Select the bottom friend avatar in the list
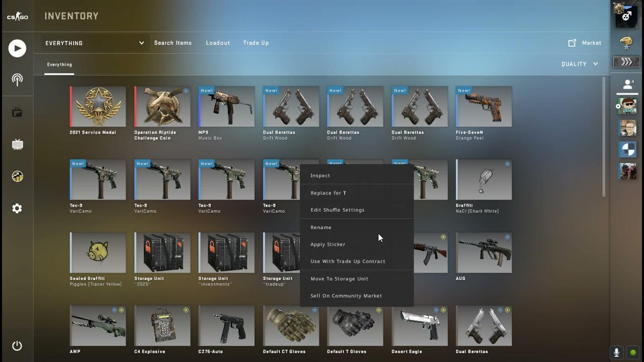The width and height of the screenshot is (644, 362). [x=627, y=171]
